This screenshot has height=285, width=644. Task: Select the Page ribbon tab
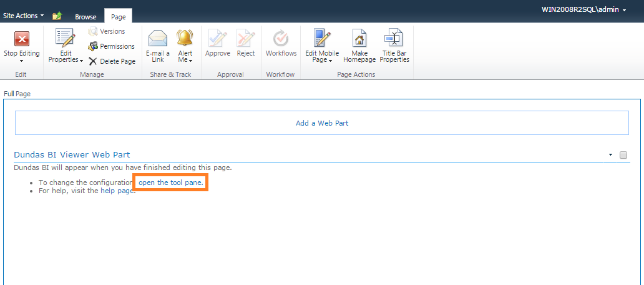point(119,17)
